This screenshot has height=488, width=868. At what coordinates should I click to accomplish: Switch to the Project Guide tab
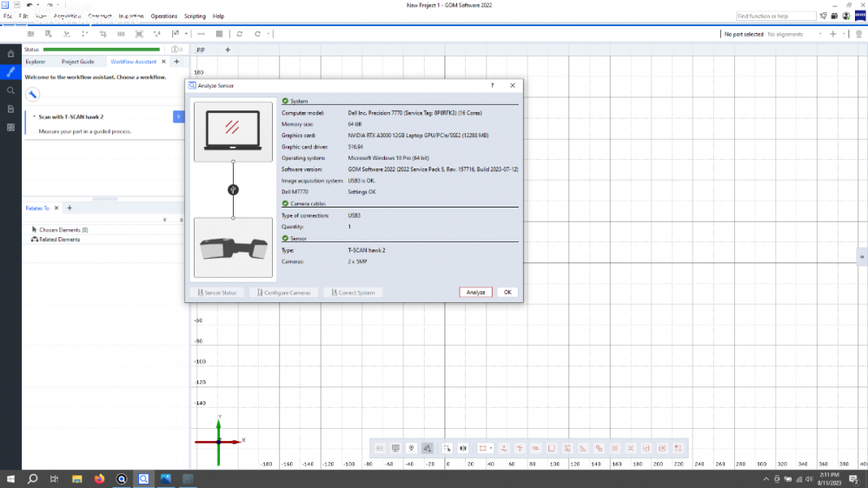coord(77,62)
